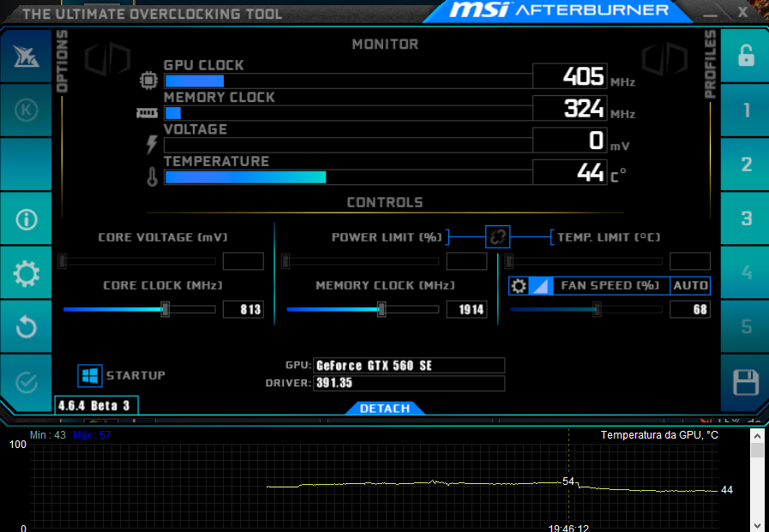Click the Voltage lightning bolt icon
This screenshot has height=532, width=769.
click(x=152, y=145)
